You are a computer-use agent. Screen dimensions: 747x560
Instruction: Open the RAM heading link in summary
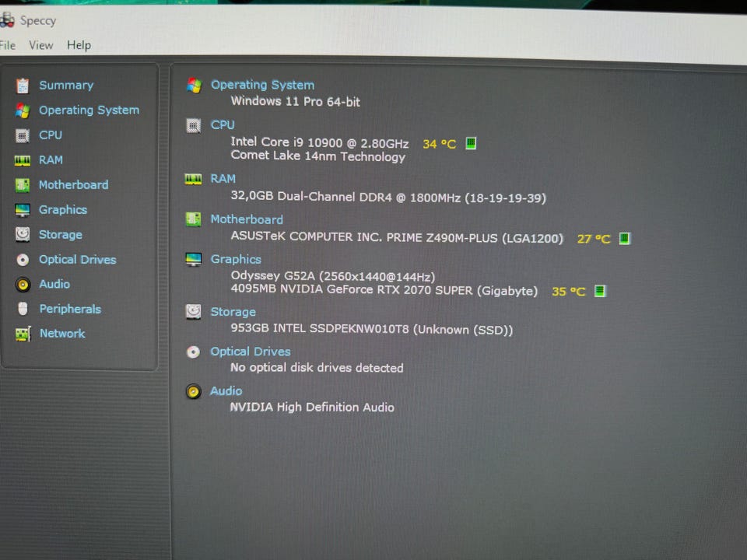pyautogui.click(x=223, y=179)
